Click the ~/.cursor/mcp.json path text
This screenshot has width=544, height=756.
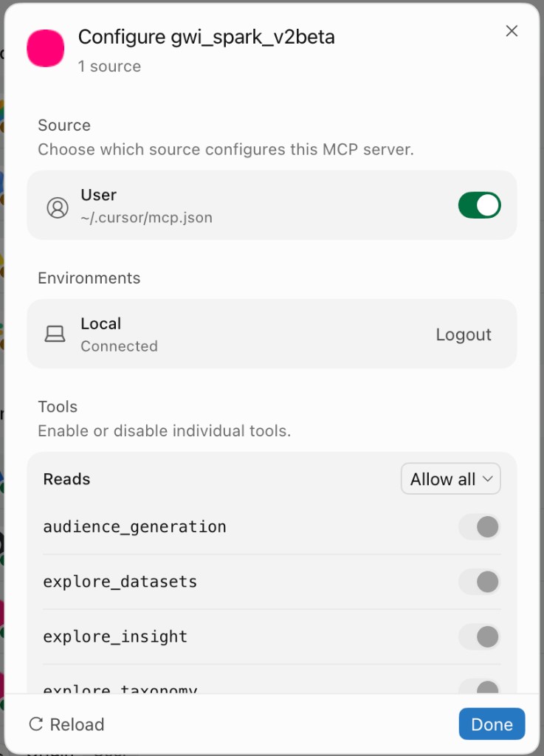[x=146, y=218]
